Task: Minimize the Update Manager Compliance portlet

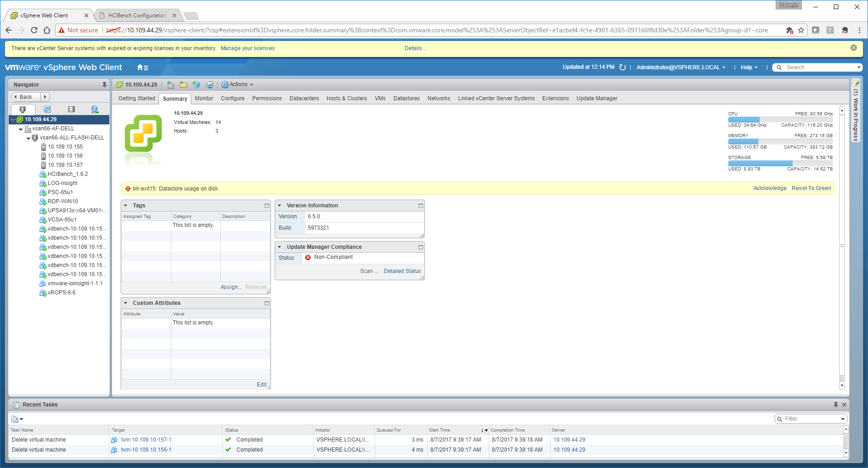Action: tap(421, 247)
